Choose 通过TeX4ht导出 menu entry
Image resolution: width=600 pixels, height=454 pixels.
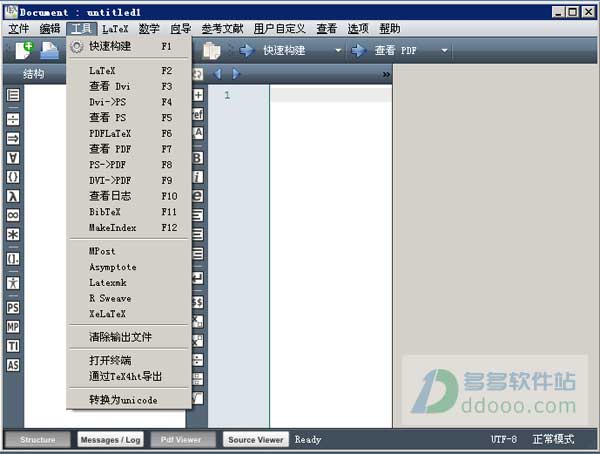point(129,376)
